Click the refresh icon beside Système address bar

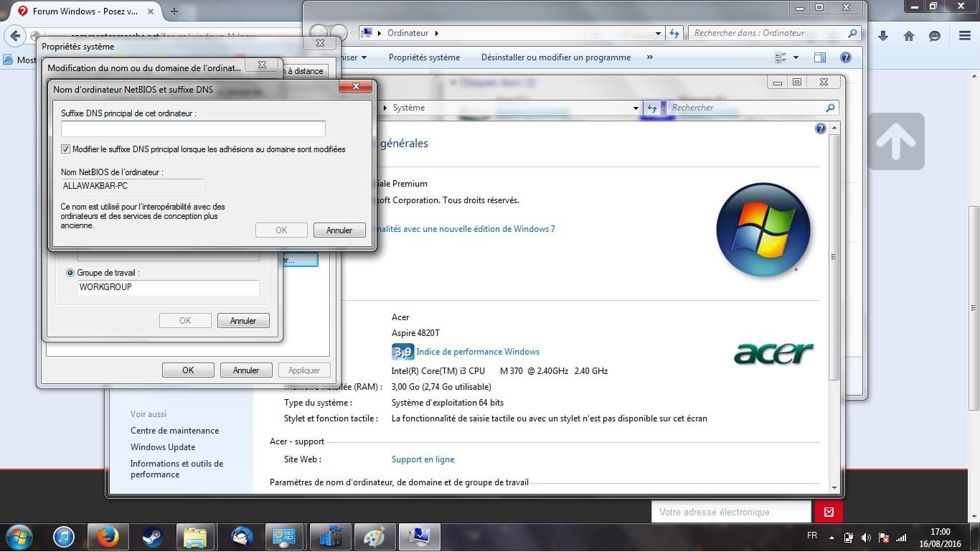click(651, 108)
